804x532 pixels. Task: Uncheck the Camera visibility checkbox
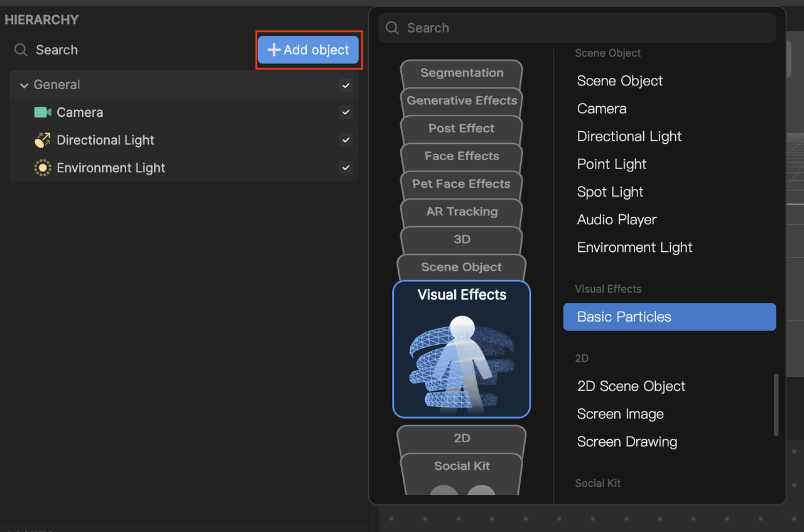click(345, 112)
